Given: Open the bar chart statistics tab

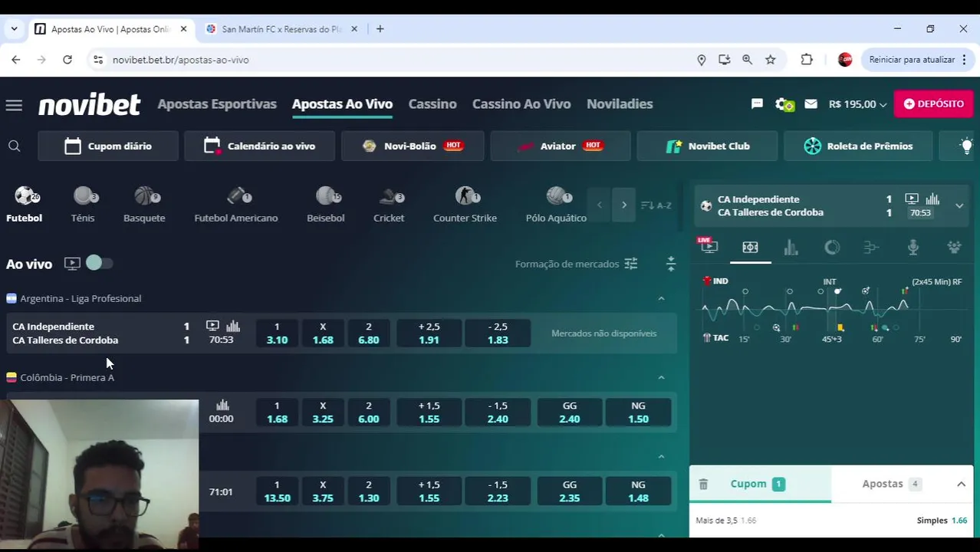Looking at the screenshot, I should tap(791, 247).
